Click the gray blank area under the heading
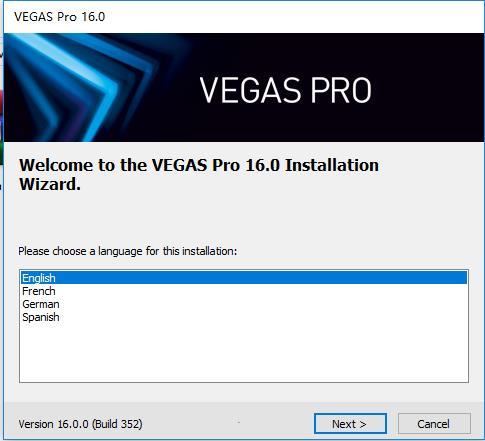Viewport: 485px width, 441px height. [243, 218]
